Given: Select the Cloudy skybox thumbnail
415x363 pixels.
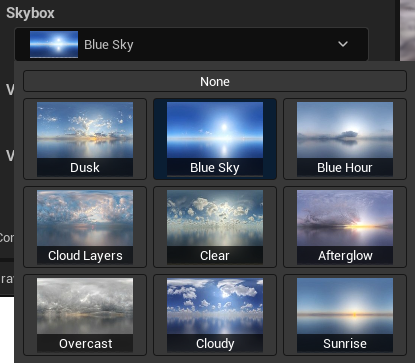Looking at the screenshot, I should 215,315.
